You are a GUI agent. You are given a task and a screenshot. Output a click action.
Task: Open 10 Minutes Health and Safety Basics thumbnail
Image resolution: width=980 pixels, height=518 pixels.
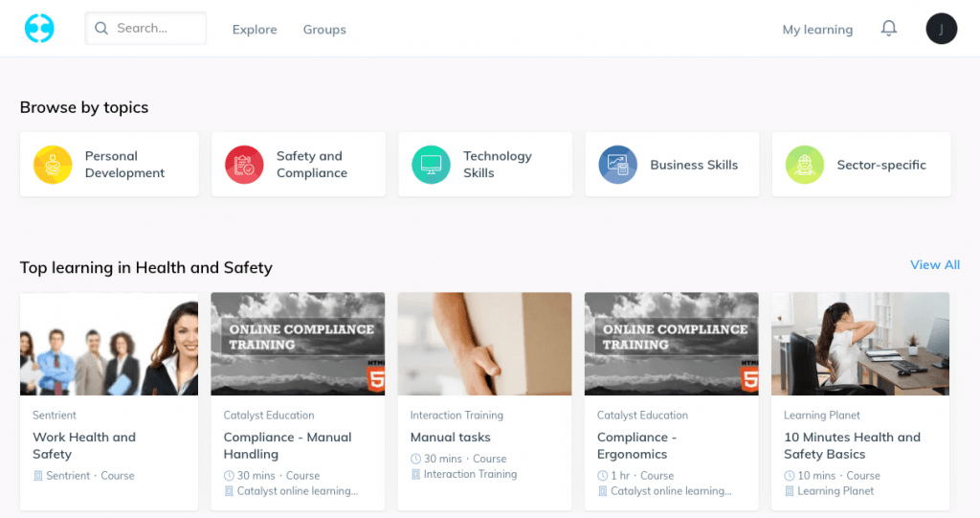[860, 344]
